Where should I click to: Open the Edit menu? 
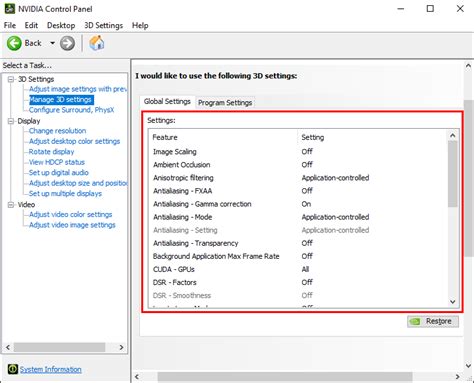click(31, 25)
